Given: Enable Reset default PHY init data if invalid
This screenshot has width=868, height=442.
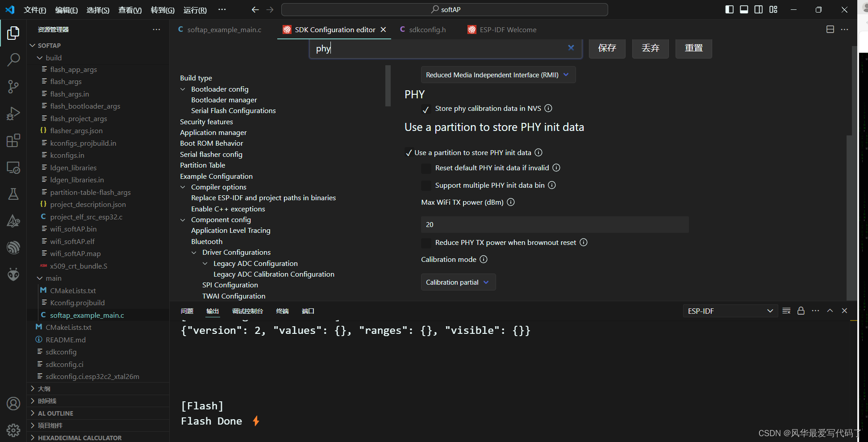Looking at the screenshot, I should pyautogui.click(x=426, y=168).
